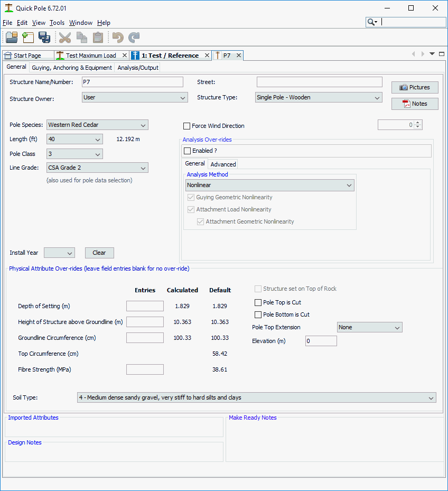Click the Structure Name/Number field

pos(133,82)
